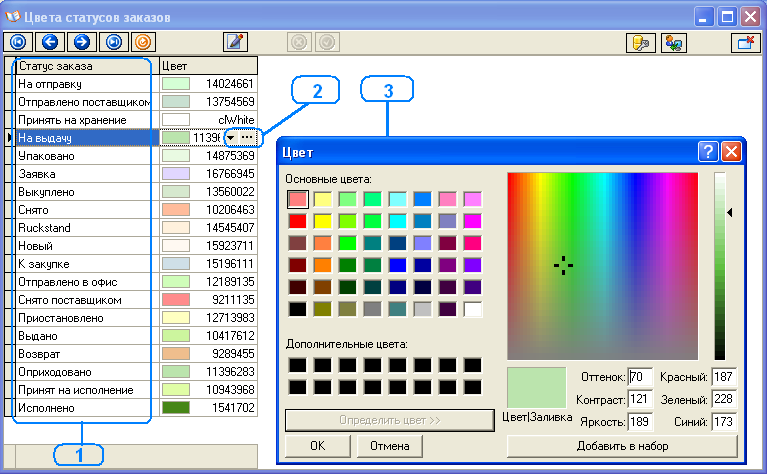Screen dimensions: 767x474
Task: Click the close-form icon with red X
Action: coord(744,42)
